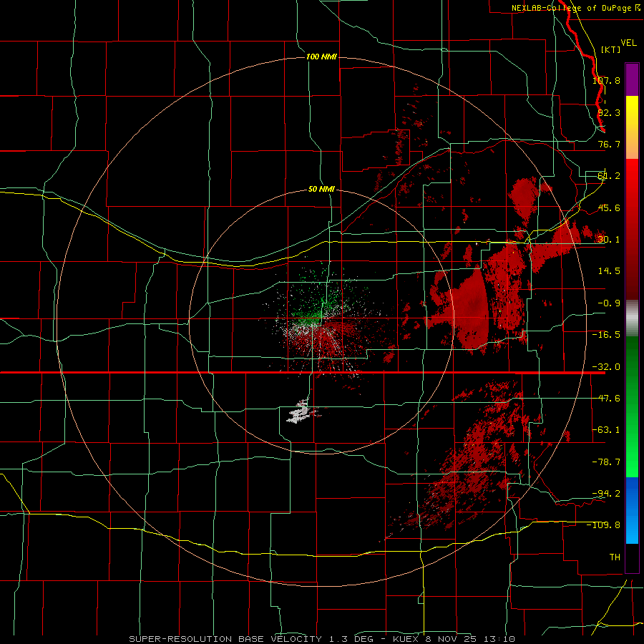Pick the red outbound segment of the color bar
The image size is (644, 644).
coord(632,229)
